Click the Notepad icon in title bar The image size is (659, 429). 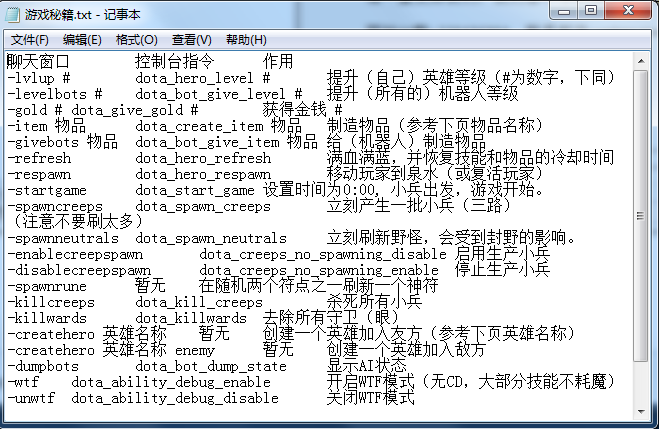point(12,15)
